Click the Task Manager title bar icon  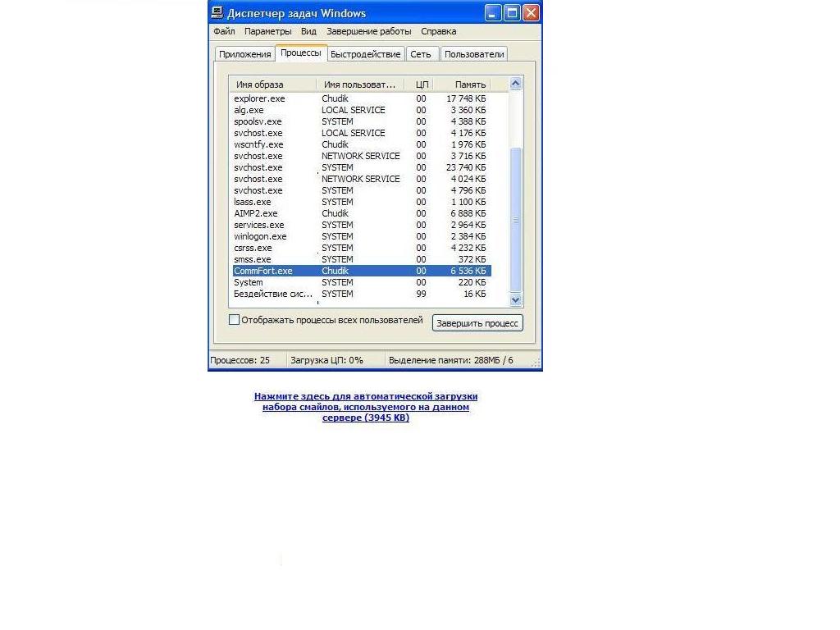pyautogui.click(x=217, y=13)
